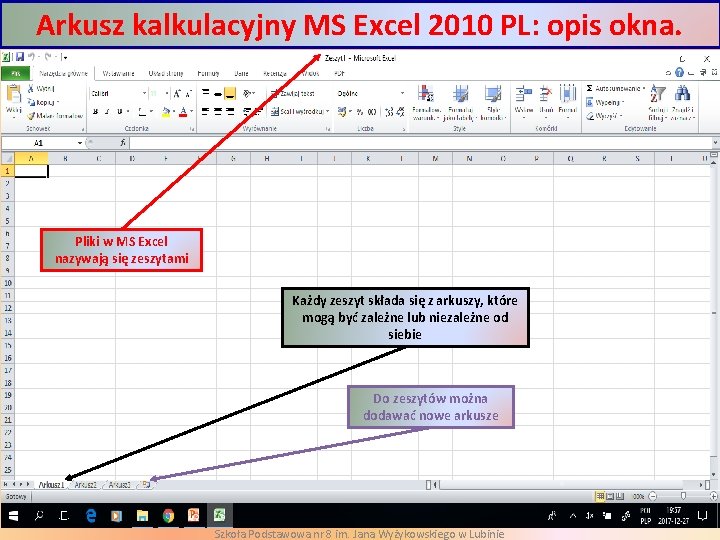720x540 pixels.
Task: Switch to the Dane ribbon tab
Action: 241,73
